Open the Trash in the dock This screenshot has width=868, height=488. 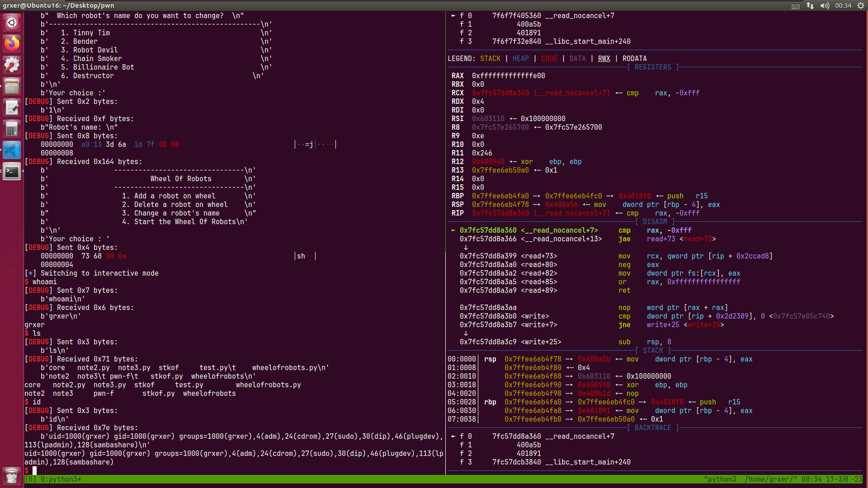[12, 476]
